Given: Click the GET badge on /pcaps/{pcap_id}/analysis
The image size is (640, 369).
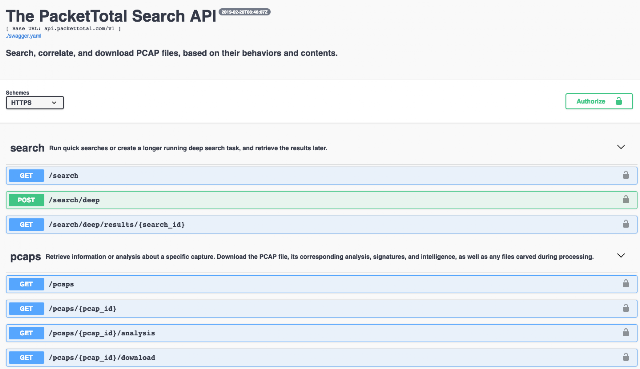Looking at the screenshot, I should [x=26, y=333].
